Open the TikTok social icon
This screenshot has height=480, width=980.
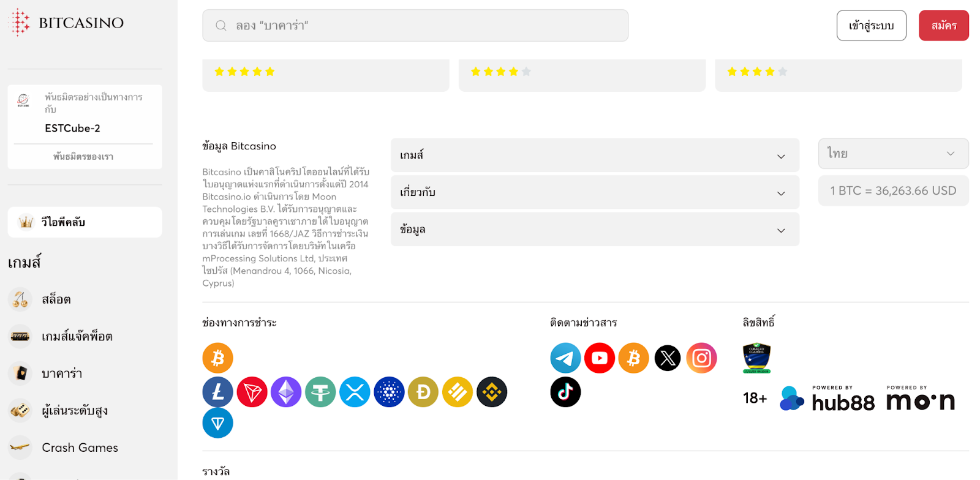coord(565,392)
